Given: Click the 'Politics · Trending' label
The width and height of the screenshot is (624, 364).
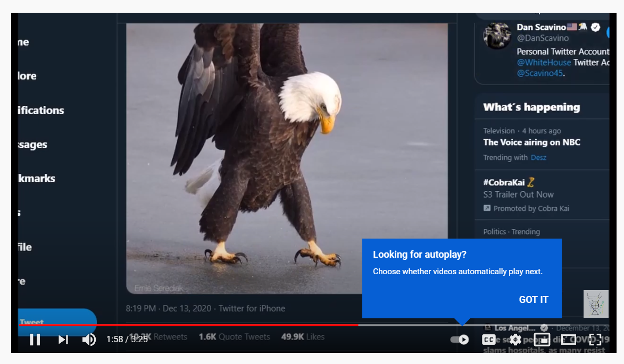Looking at the screenshot, I should (511, 232).
